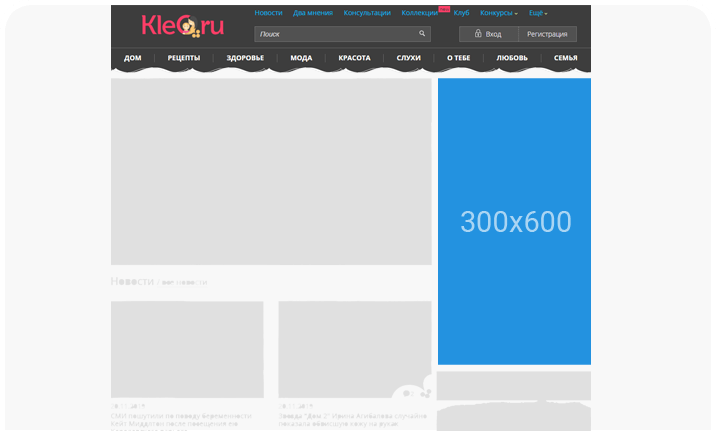Screen dimensions: 716x431
Task: Go to Консультации page
Action: point(367,13)
